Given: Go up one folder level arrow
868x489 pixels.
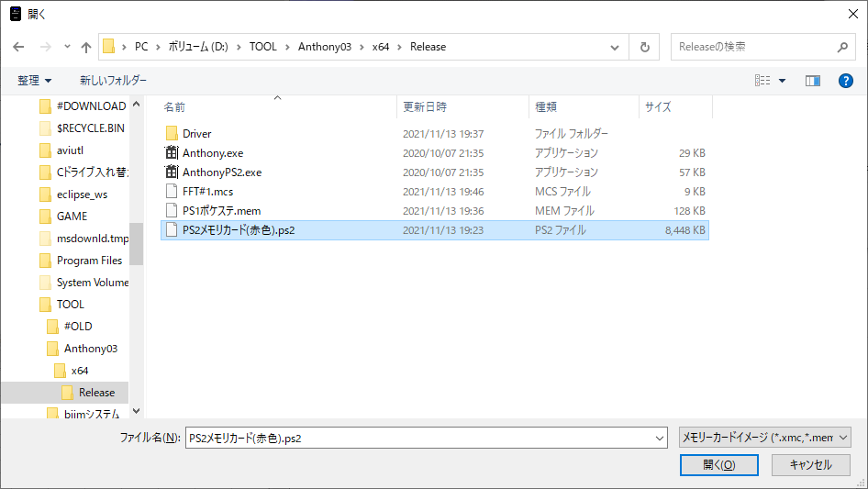Looking at the screenshot, I should click(x=86, y=47).
